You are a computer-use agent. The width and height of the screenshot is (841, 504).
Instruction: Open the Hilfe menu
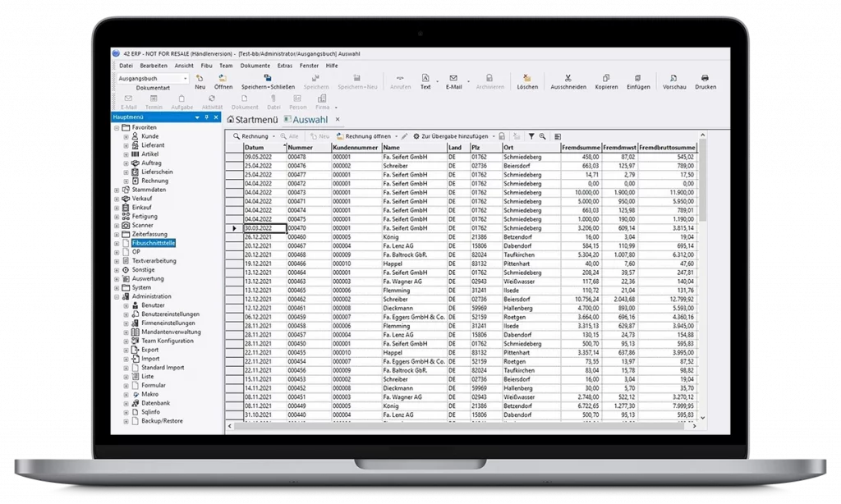tap(332, 66)
